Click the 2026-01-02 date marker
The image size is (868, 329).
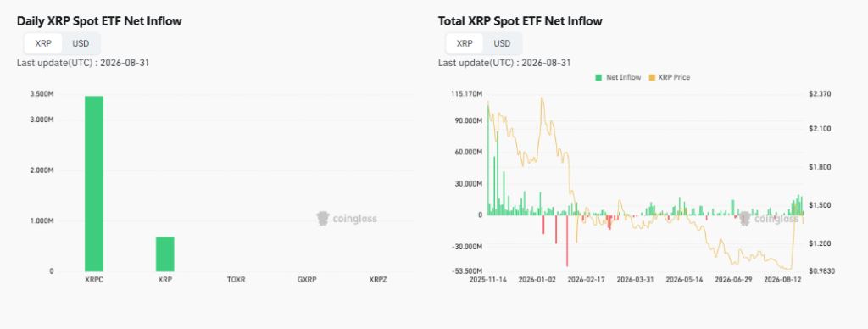537,280
